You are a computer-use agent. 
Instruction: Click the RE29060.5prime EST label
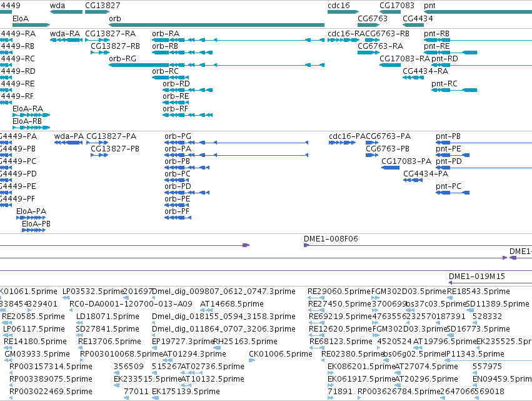[x=339, y=292]
